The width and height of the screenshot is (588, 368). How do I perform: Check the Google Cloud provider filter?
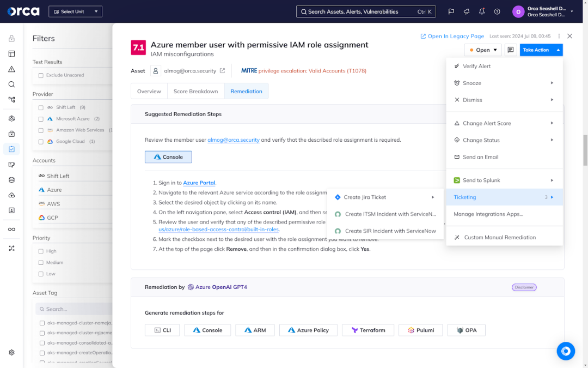pos(41,142)
